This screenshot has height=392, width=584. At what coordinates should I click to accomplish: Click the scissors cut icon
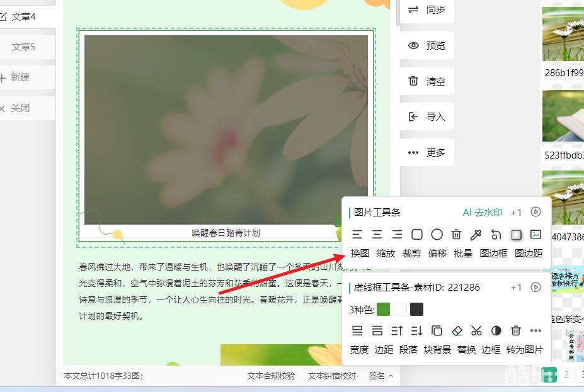coord(476,330)
